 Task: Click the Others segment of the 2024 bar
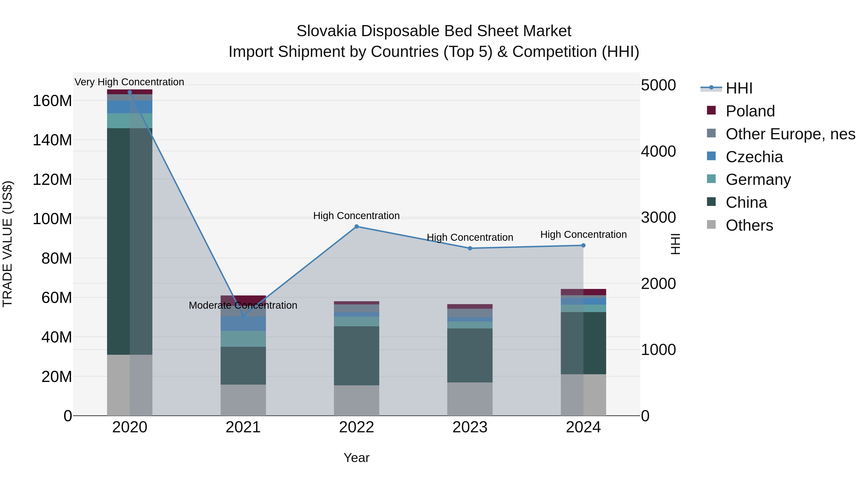coord(583,395)
